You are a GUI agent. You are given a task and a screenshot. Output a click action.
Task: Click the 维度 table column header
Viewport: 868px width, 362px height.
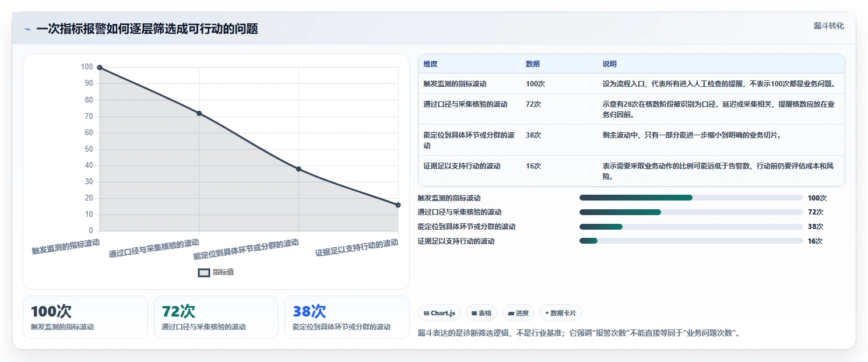pyautogui.click(x=431, y=64)
